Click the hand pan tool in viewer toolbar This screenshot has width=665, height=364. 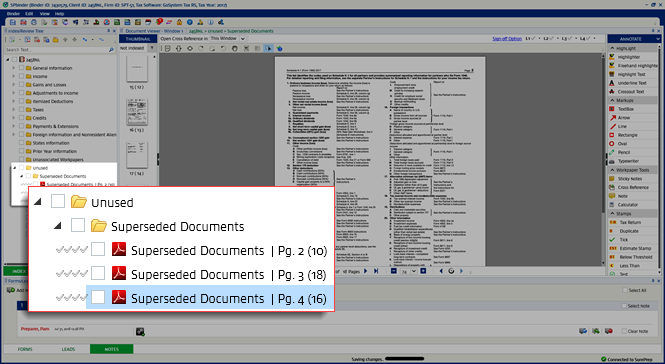(235, 48)
